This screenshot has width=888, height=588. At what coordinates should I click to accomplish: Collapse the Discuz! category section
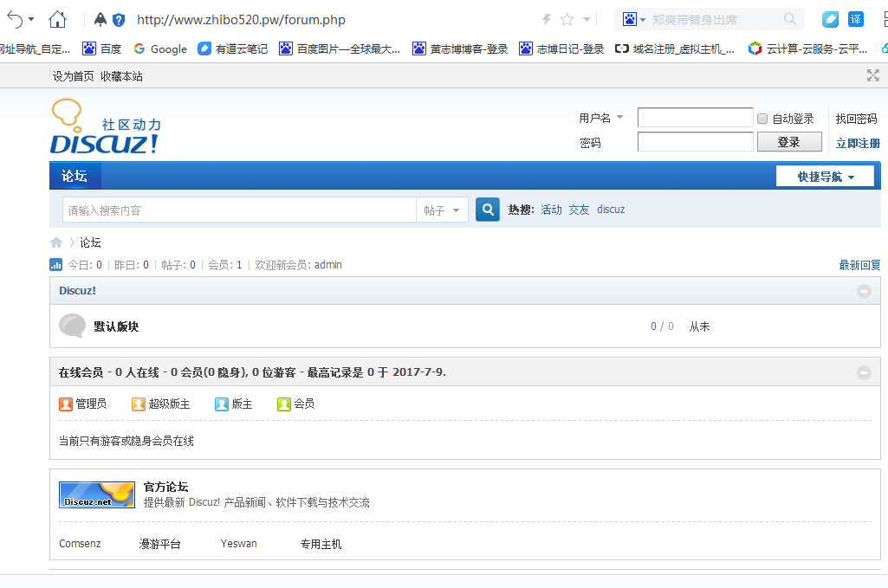coord(864,291)
